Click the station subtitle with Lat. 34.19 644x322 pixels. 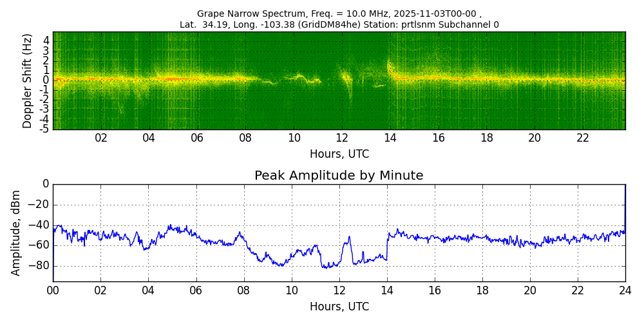(339, 24)
